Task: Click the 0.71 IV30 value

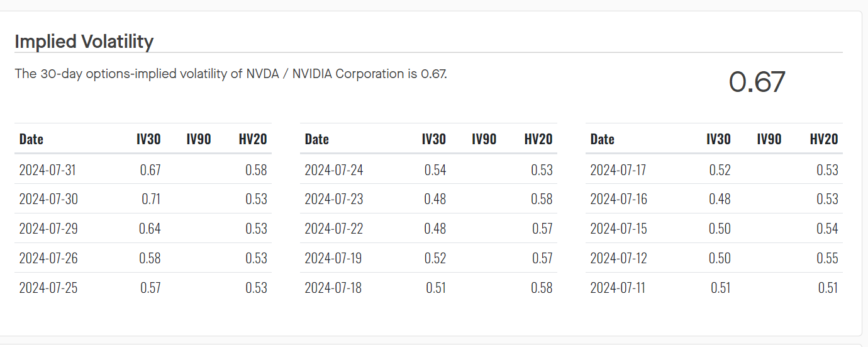Action: tap(150, 200)
